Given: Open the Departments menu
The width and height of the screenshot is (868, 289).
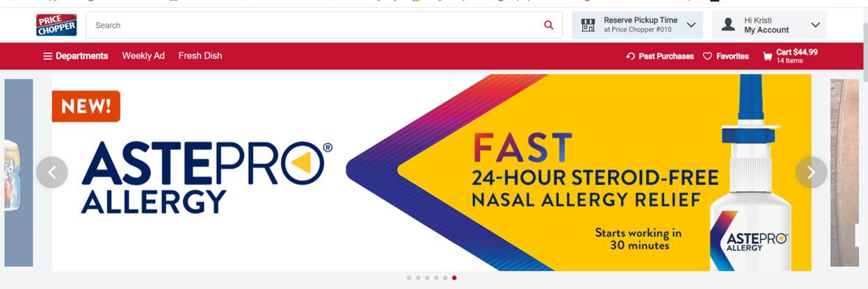Looking at the screenshot, I should pos(76,56).
